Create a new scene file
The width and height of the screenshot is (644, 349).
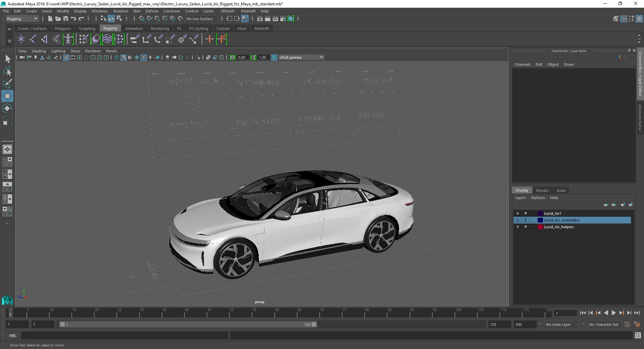(x=50, y=19)
